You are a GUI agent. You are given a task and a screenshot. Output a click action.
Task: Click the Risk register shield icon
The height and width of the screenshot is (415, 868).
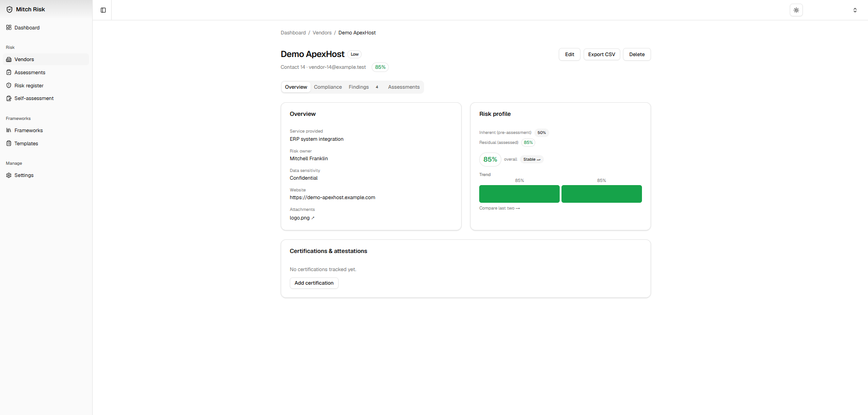click(9, 86)
